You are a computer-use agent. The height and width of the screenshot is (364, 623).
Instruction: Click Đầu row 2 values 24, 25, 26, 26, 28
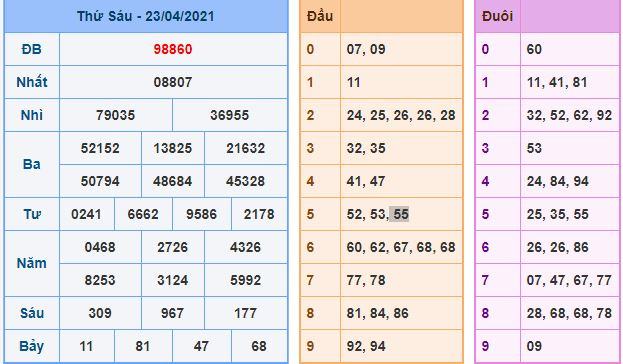(x=401, y=115)
